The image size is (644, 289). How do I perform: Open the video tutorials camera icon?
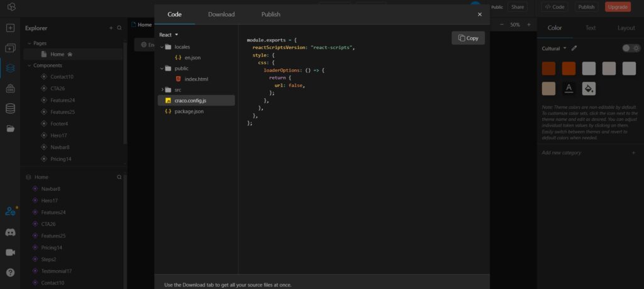(x=10, y=252)
